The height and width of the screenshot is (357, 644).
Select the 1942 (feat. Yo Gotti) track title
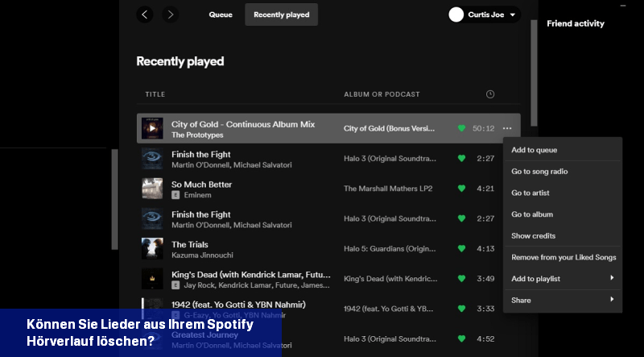238,305
